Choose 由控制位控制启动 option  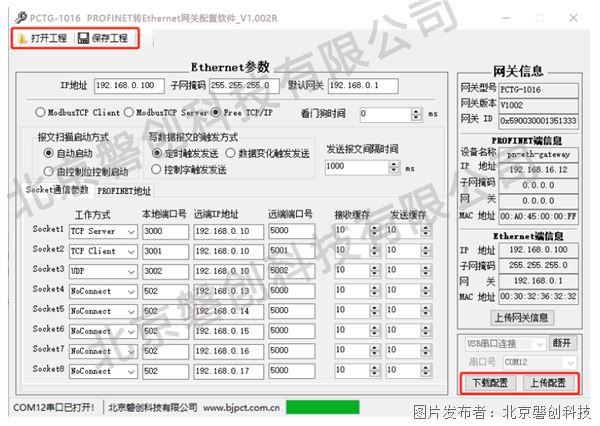click(x=86, y=171)
